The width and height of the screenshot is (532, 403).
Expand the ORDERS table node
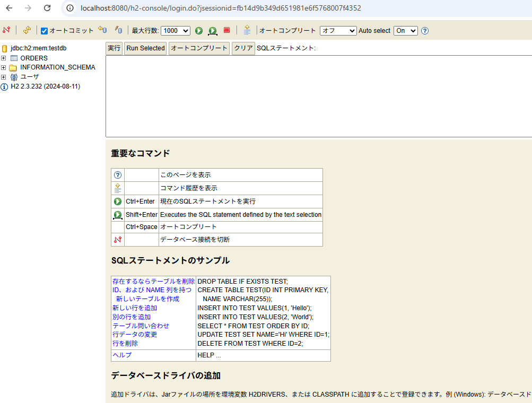tap(4, 58)
